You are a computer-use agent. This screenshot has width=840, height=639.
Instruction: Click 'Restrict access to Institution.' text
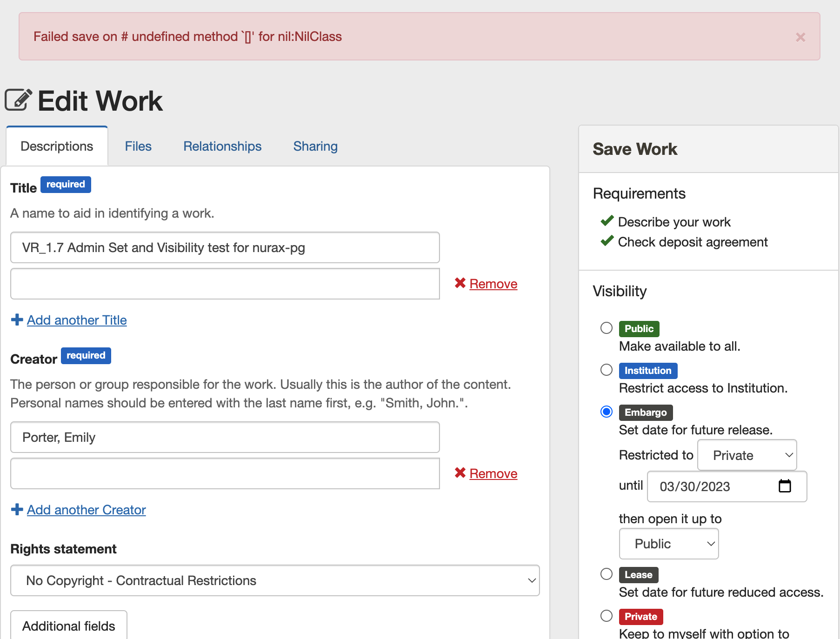pos(703,388)
